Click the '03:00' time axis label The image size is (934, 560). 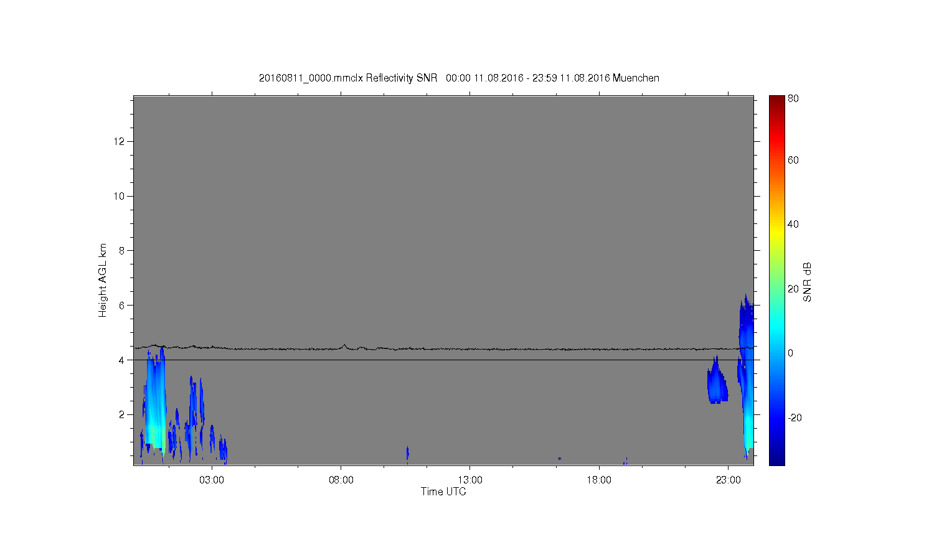[212, 480]
